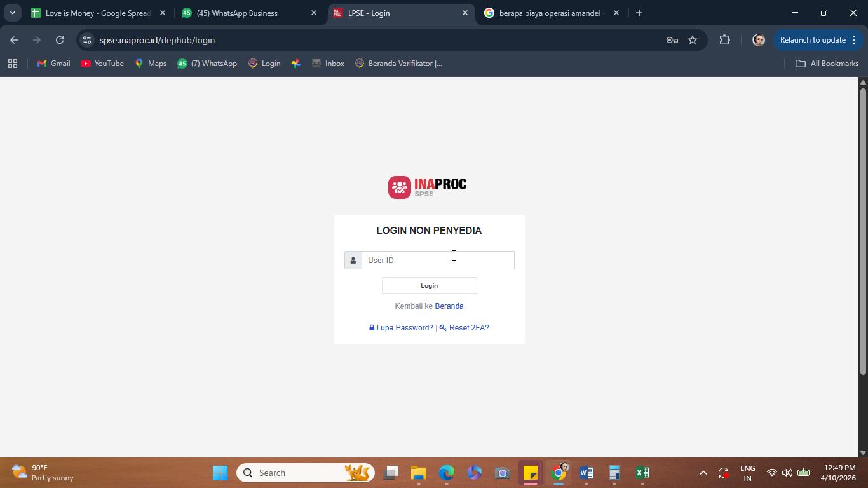Open the All Bookmarks folder
This screenshot has width=868, height=488.
[x=827, y=64]
